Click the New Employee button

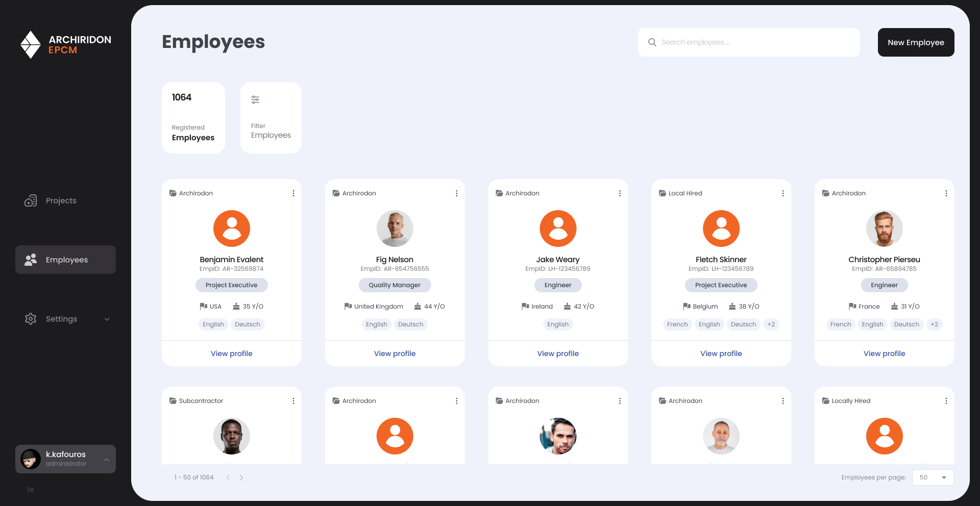click(x=916, y=42)
